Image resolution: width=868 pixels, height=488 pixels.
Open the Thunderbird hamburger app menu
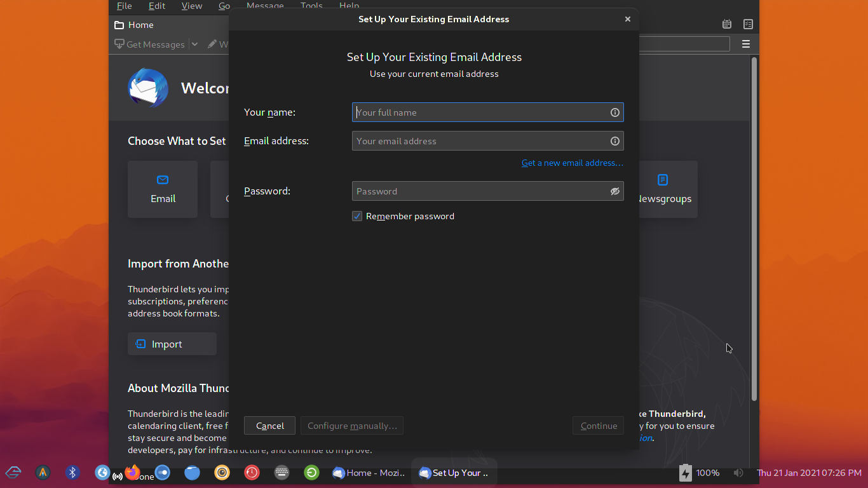click(x=746, y=44)
